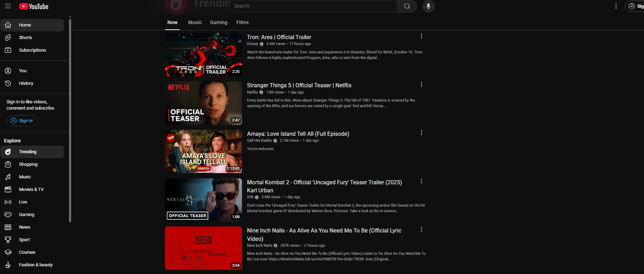The image size is (644, 274).
Task: Open Nine Inch Nails channel link
Action: pos(259,245)
